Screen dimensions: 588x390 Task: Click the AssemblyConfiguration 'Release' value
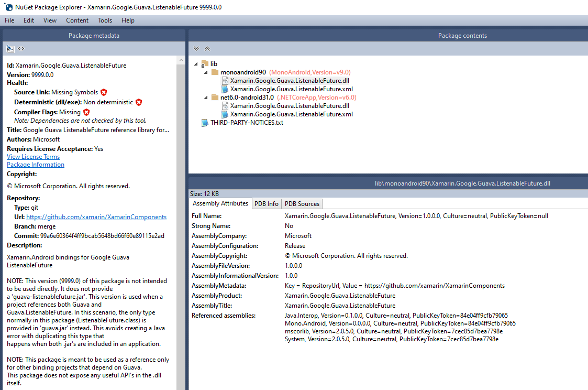[295, 246]
